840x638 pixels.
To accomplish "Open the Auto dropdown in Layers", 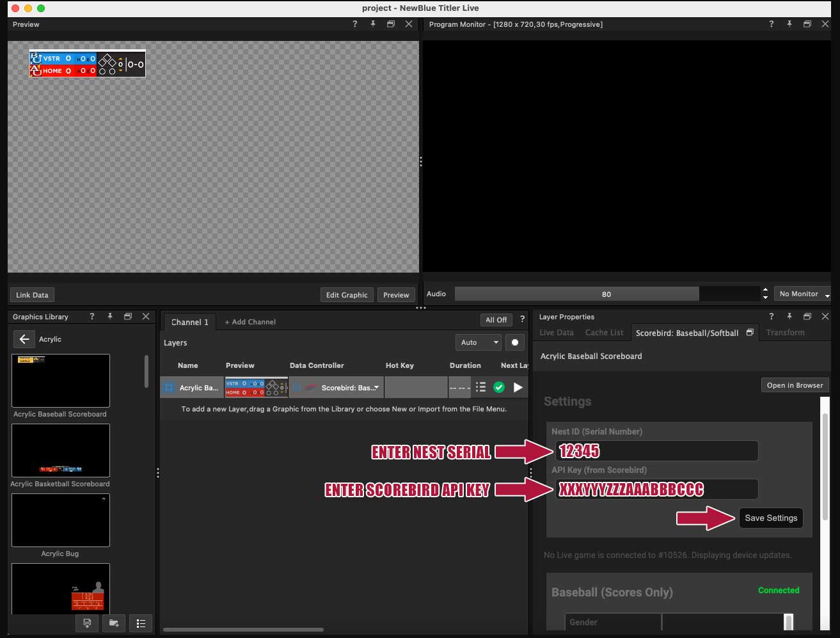I will [478, 342].
